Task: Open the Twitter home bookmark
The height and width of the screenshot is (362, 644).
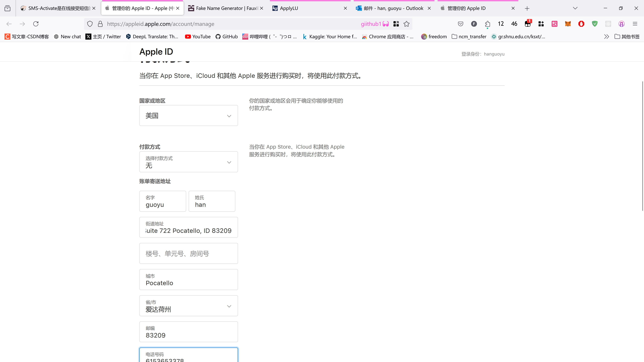Action: coord(103,37)
